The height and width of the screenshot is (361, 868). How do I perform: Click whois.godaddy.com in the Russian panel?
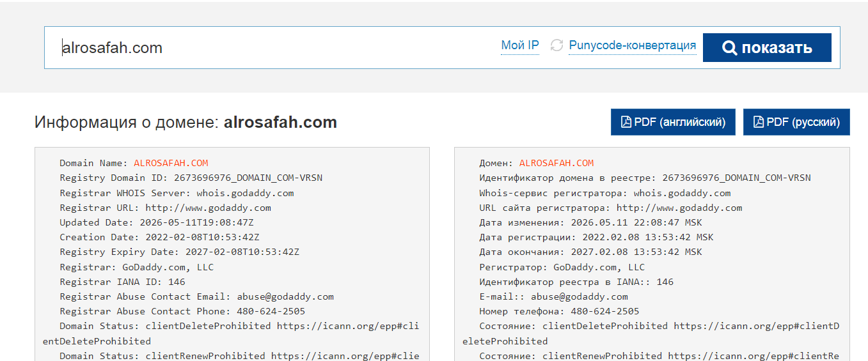pyautogui.click(x=682, y=193)
